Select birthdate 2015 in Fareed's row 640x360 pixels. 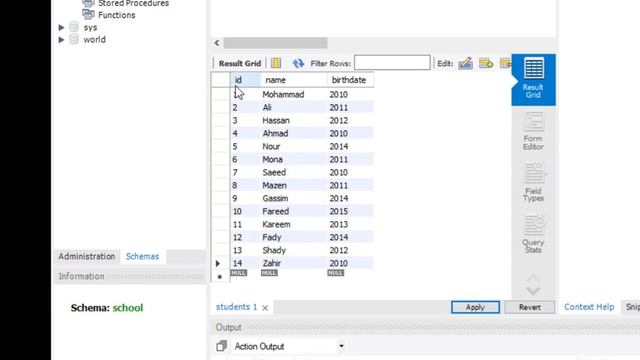[349, 211]
